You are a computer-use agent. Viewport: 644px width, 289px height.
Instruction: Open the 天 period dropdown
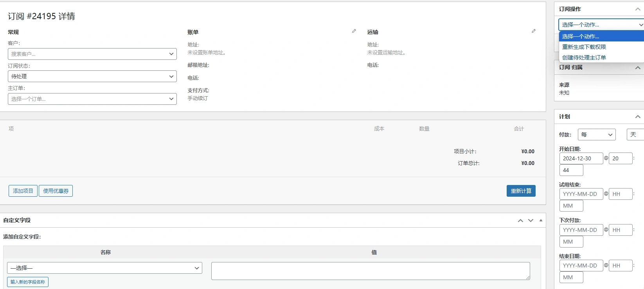point(635,135)
